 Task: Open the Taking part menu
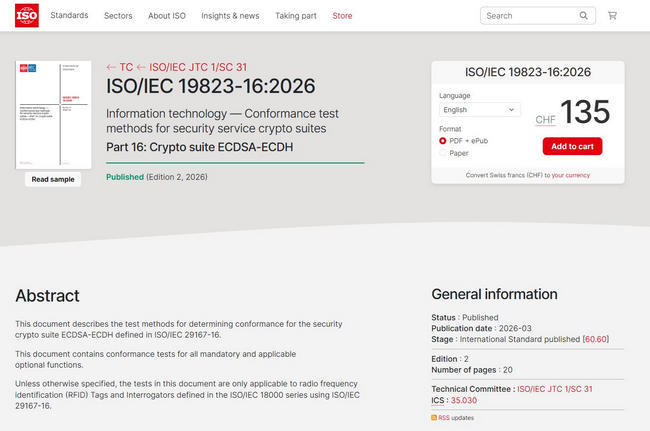pos(295,16)
